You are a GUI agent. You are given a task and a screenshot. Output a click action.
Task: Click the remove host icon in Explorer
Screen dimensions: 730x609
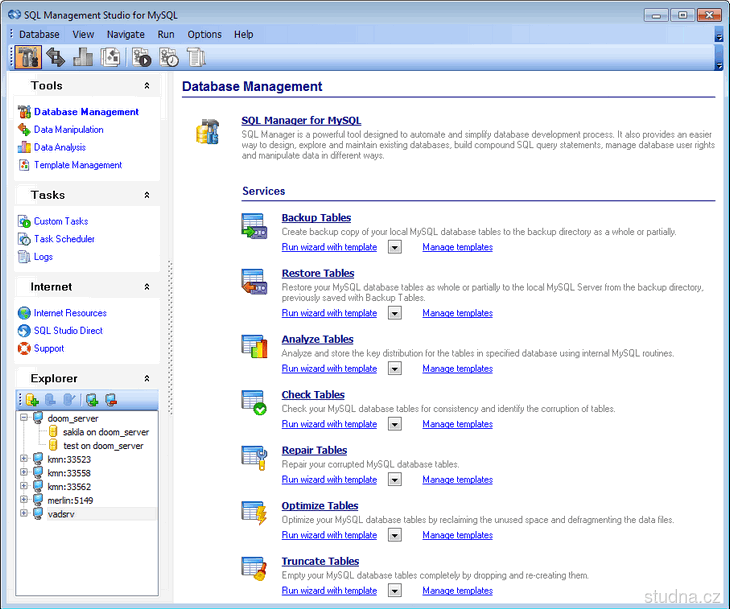click(x=111, y=400)
